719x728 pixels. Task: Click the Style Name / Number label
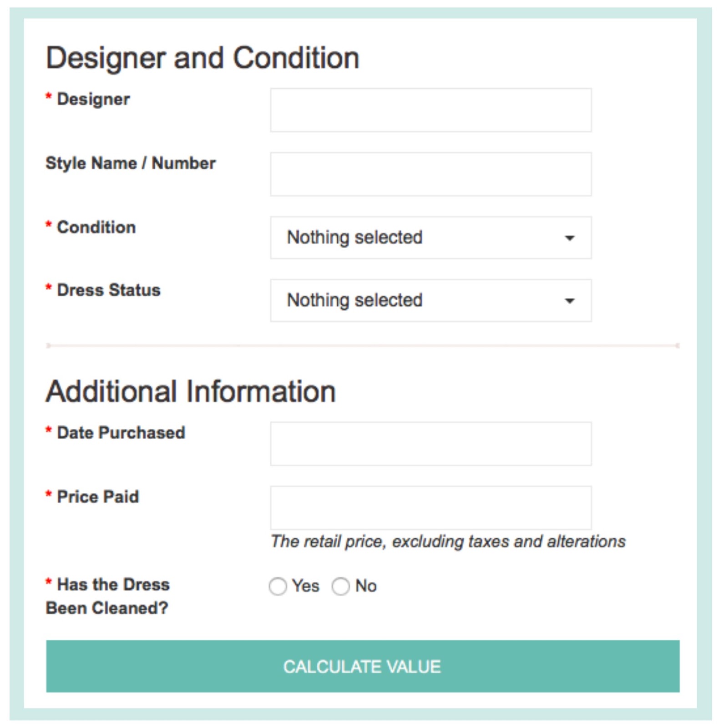(x=131, y=163)
